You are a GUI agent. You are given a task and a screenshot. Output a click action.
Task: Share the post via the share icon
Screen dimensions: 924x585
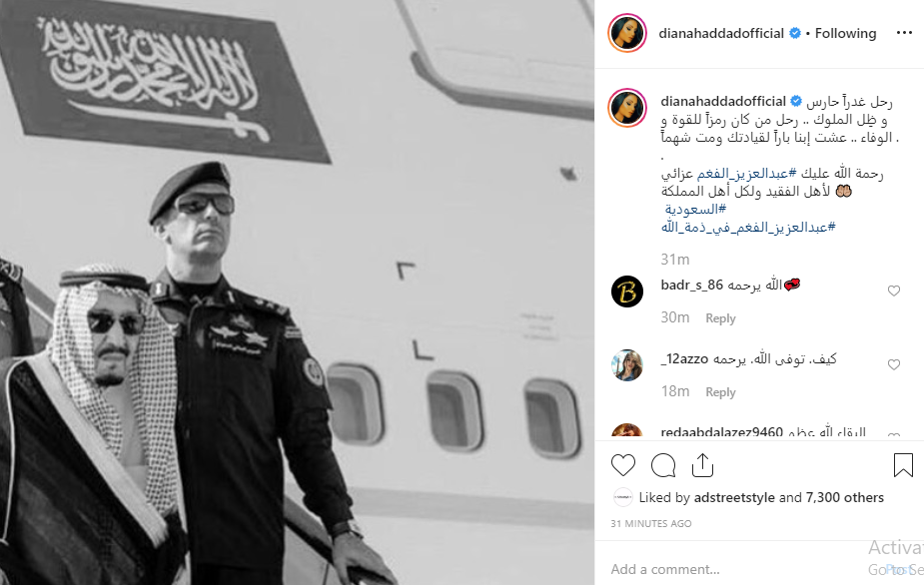click(x=702, y=465)
